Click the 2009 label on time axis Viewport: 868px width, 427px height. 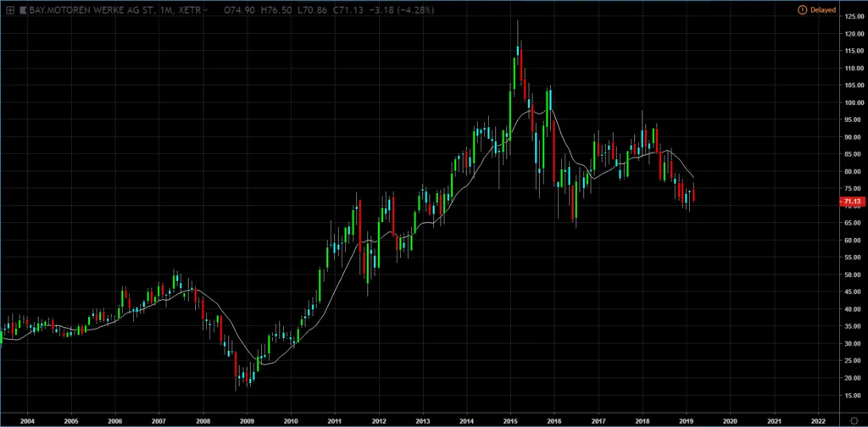(x=247, y=420)
